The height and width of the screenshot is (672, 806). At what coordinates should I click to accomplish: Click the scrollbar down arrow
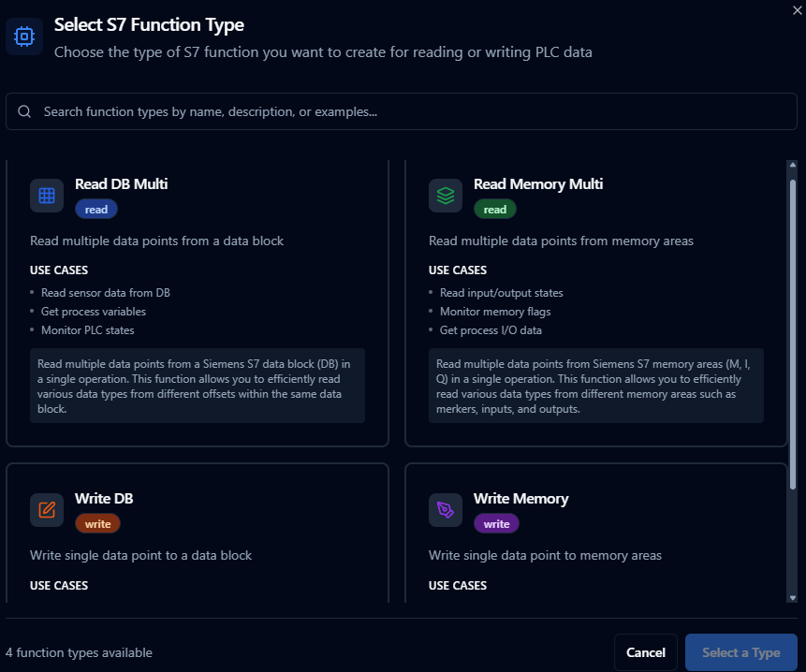793,597
